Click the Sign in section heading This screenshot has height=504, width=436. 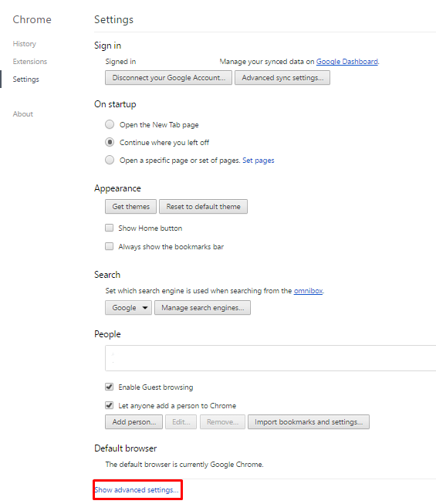[x=107, y=46]
